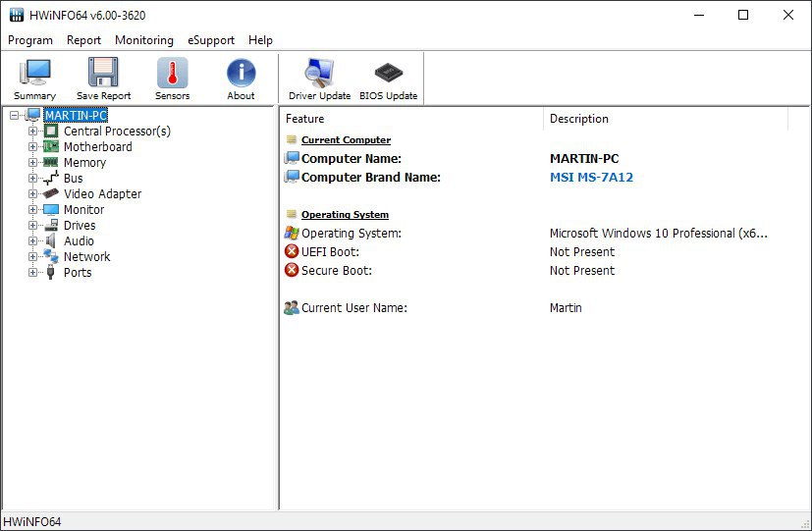
Task: Open the Sensors thermometer tool
Action: tap(173, 79)
